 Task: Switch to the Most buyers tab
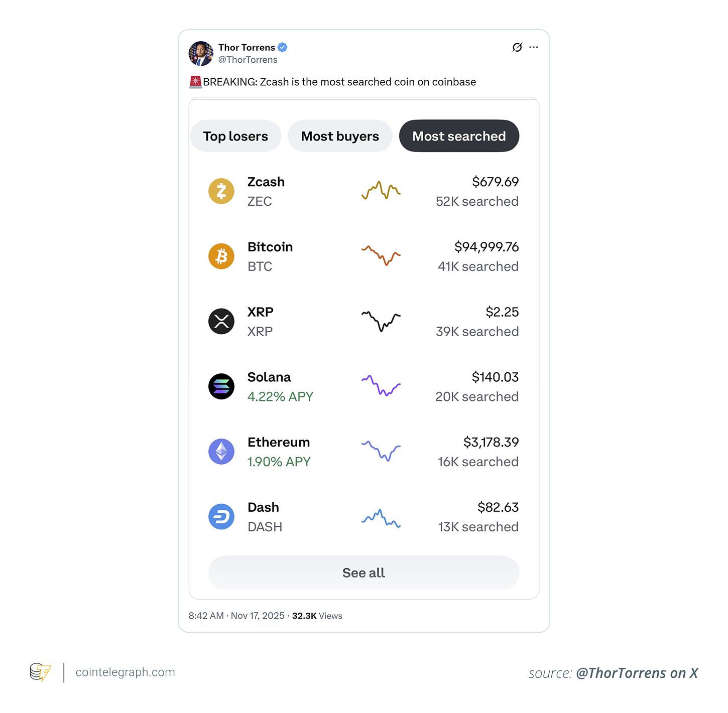[340, 135]
